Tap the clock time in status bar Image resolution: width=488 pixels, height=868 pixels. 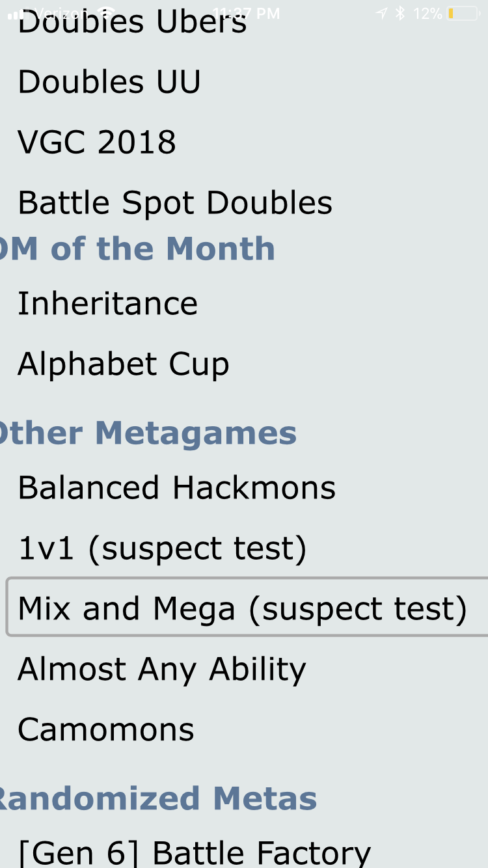(246, 13)
